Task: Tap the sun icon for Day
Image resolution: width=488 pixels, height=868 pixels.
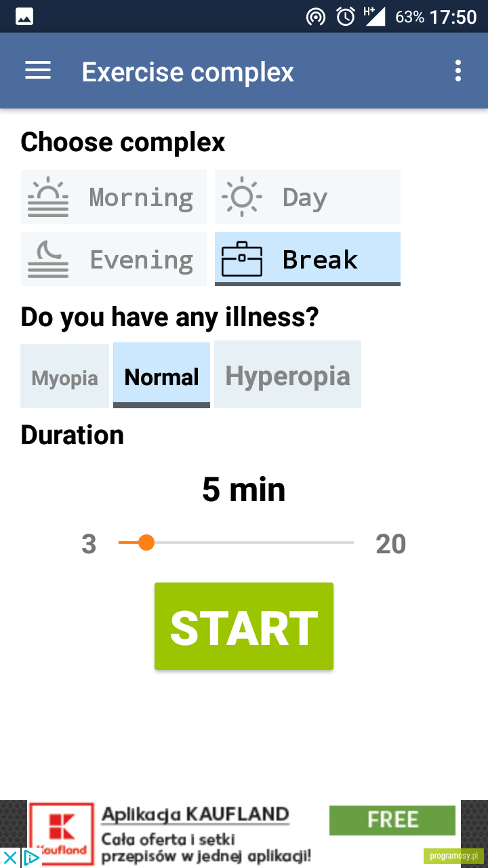Action: click(x=241, y=197)
